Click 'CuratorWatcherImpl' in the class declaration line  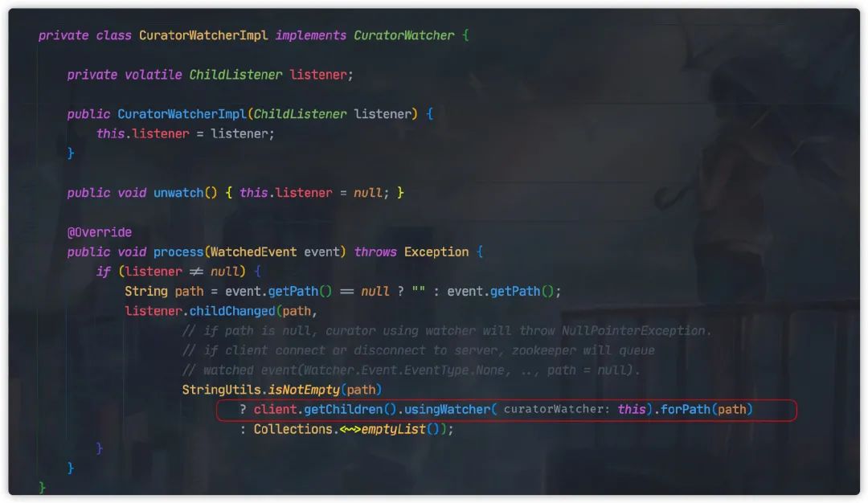[x=203, y=35]
